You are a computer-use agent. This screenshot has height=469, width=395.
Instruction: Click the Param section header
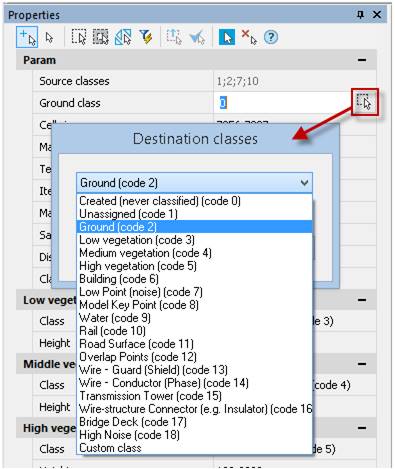tap(196, 60)
